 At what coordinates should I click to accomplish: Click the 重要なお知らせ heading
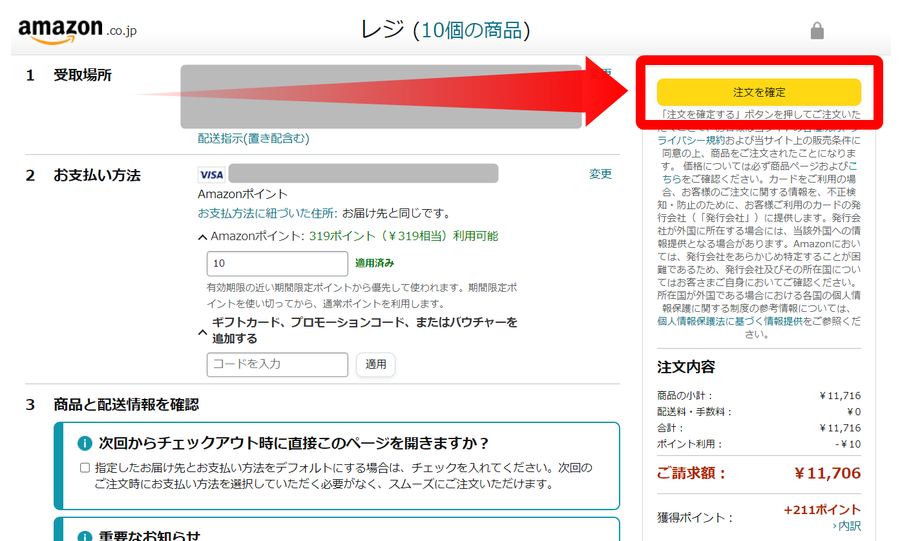point(149,536)
